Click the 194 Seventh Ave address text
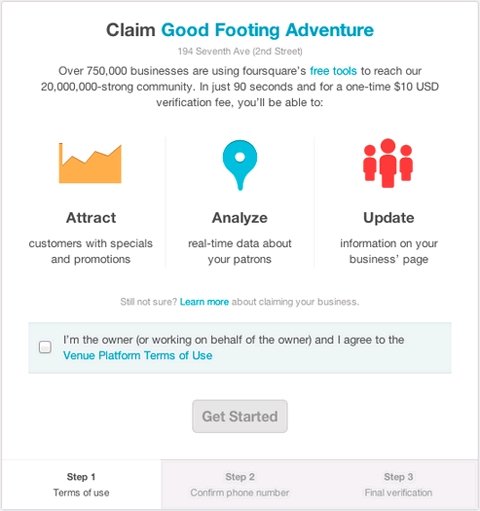Screen dimensions: 480x511 [240, 51]
